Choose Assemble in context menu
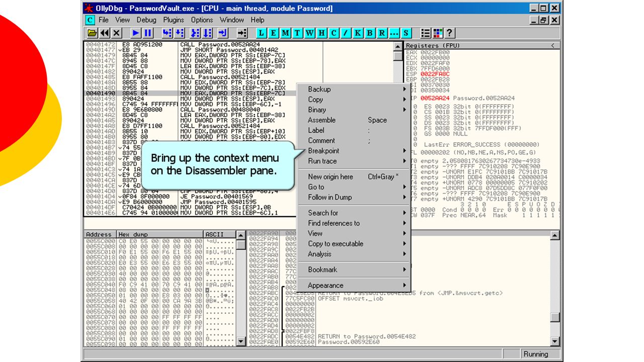The width and height of the screenshot is (644, 362). (x=354, y=120)
